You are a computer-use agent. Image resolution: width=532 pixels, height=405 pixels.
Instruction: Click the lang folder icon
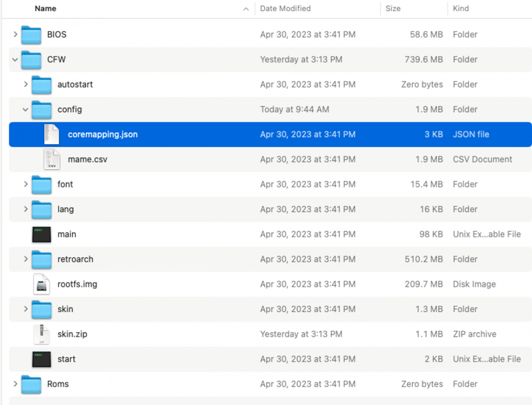click(42, 209)
